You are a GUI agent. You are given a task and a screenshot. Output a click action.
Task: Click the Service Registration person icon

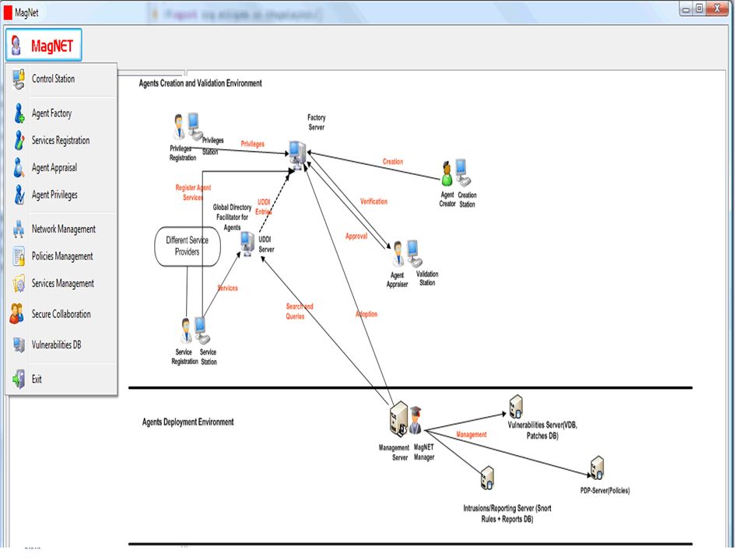(x=186, y=331)
